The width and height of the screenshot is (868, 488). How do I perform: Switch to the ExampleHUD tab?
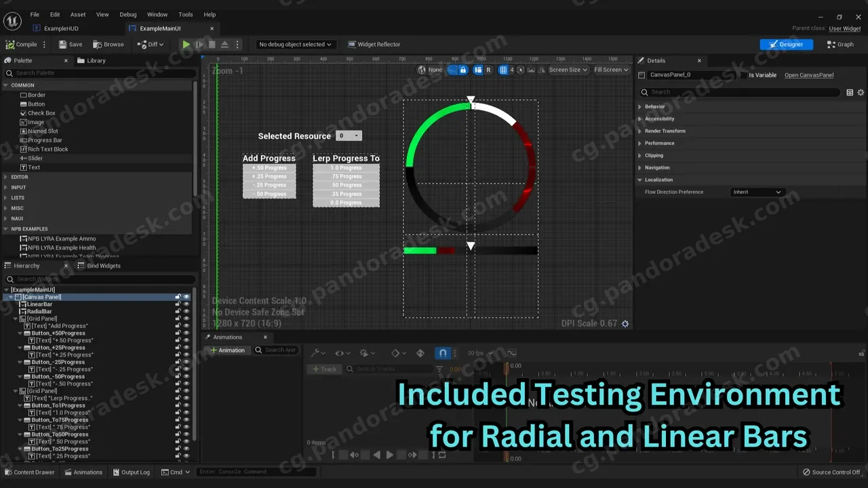click(62, 28)
